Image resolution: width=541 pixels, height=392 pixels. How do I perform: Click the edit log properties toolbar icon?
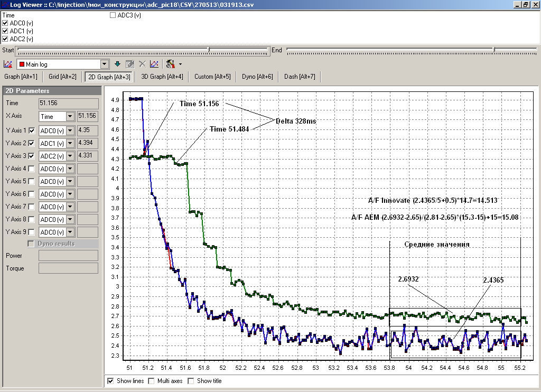point(129,64)
